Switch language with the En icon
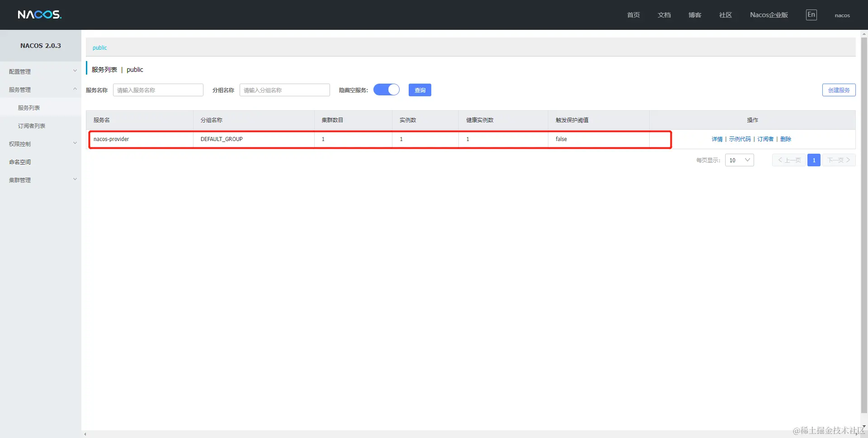This screenshot has width=868, height=438. [811, 15]
